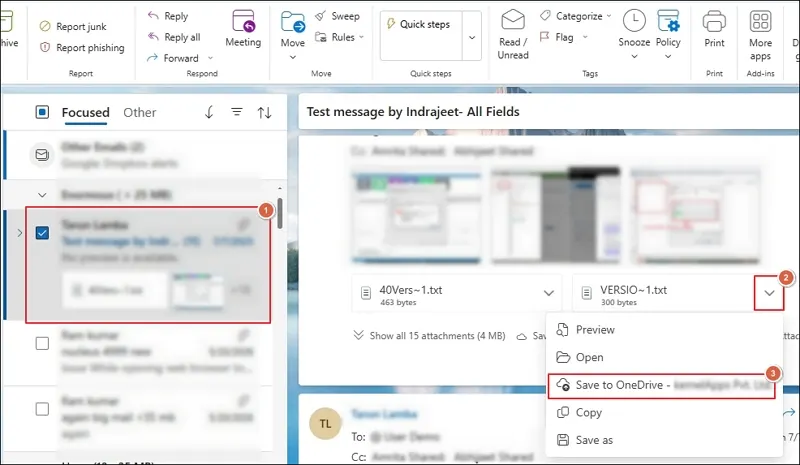
Task: Select Save to OneDrive option
Action: 662,385
